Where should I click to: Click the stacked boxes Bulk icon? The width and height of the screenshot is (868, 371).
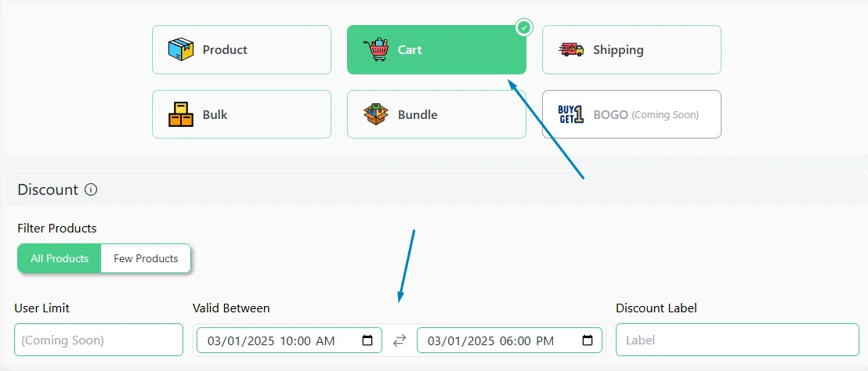181,114
